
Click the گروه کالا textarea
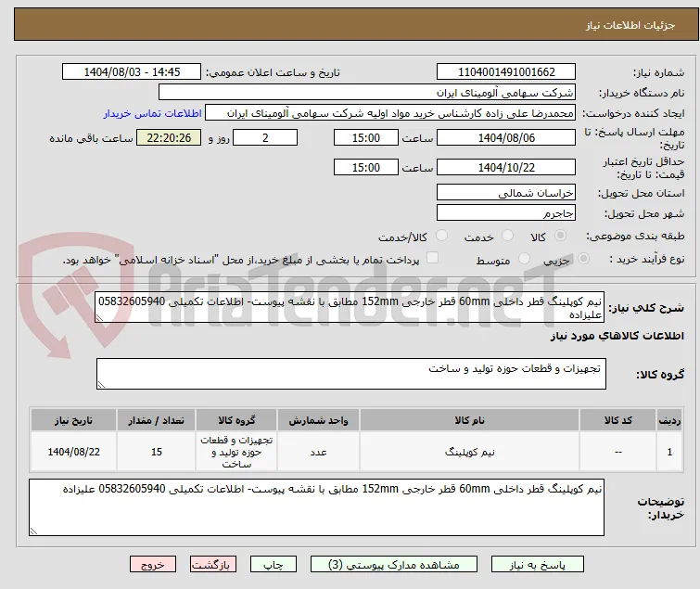(351, 374)
